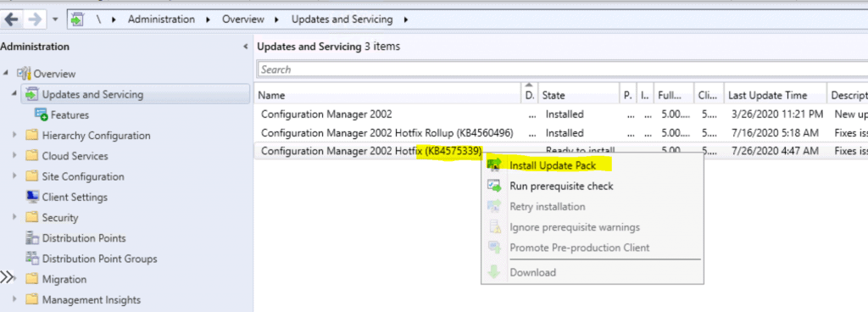Screen dimensions: 868x312
Task: Select the Hotfix Rollup (KB4560496) row
Action: tap(561, 133)
